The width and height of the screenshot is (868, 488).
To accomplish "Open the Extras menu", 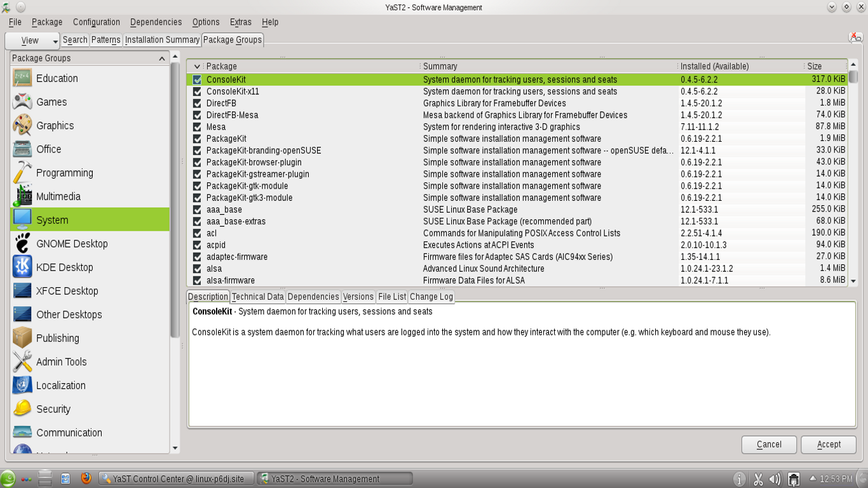I will tap(240, 22).
